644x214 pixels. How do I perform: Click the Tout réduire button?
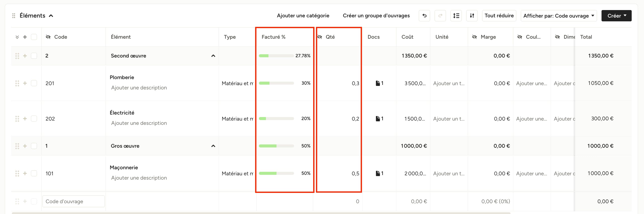[499, 16]
